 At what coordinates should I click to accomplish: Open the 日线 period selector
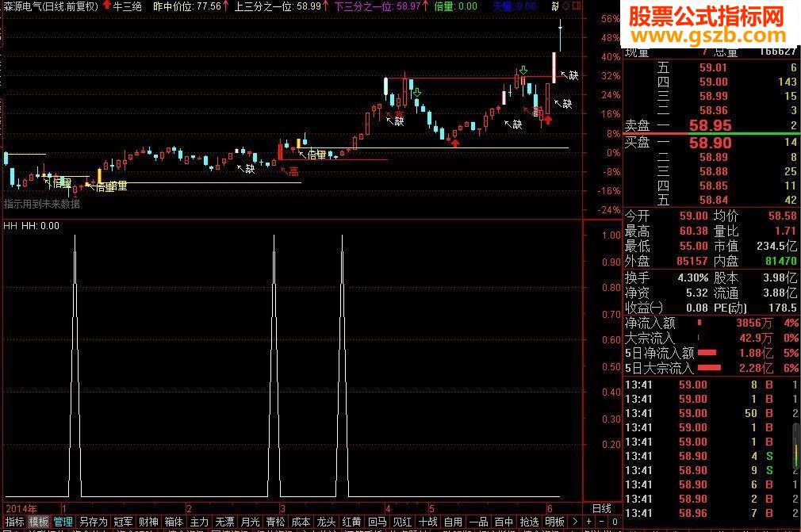(x=602, y=508)
